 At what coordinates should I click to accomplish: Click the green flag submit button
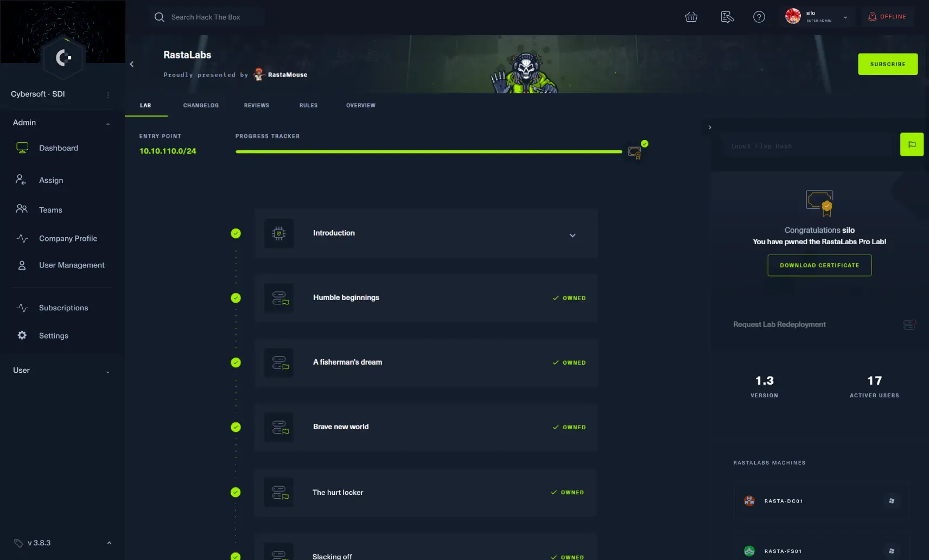click(912, 144)
